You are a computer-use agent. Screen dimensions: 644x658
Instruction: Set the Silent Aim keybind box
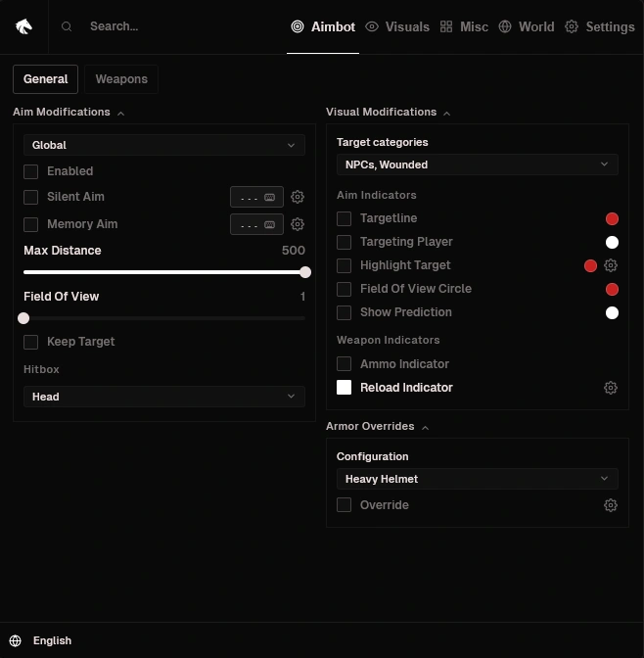[256, 197]
